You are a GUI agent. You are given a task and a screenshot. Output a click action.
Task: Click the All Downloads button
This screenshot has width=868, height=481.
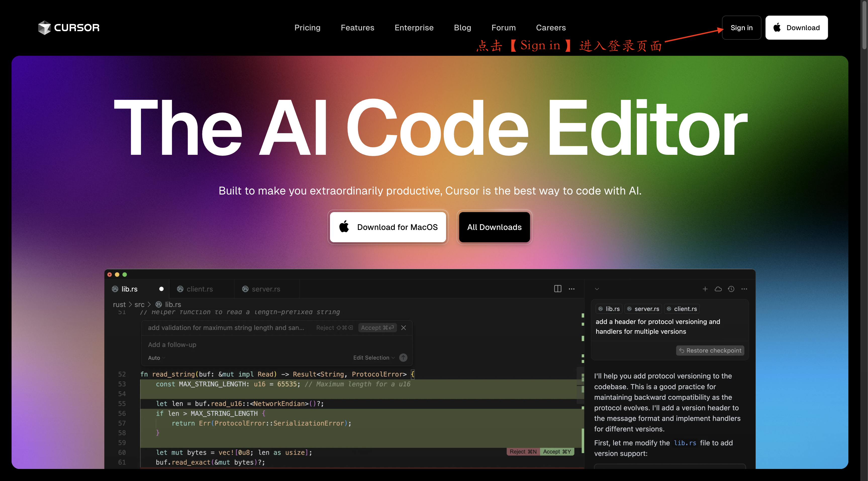tap(494, 227)
